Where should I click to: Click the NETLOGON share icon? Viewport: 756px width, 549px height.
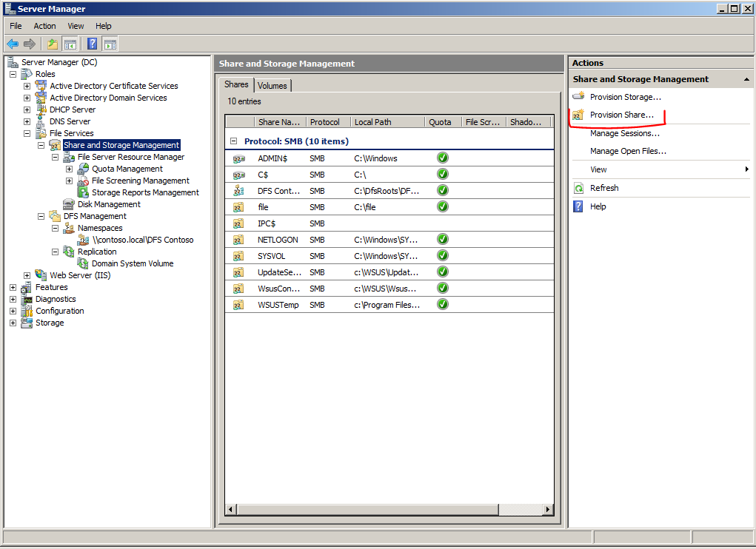click(238, 240)
